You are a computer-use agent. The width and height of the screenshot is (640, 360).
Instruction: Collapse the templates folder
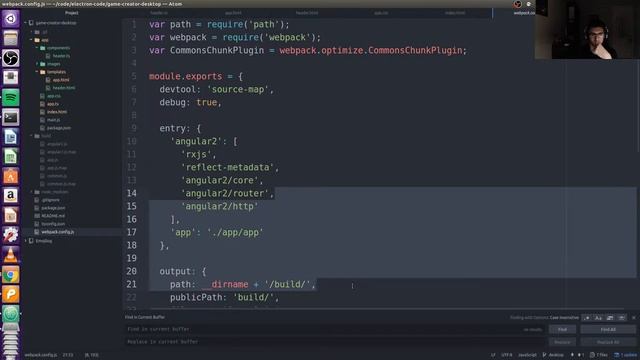(37, 72)
